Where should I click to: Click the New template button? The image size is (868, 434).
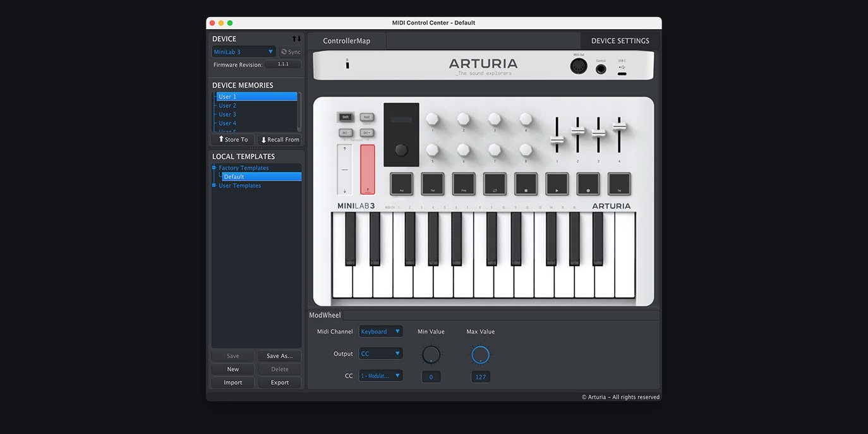pyautogui.click(x=233, y=370)
